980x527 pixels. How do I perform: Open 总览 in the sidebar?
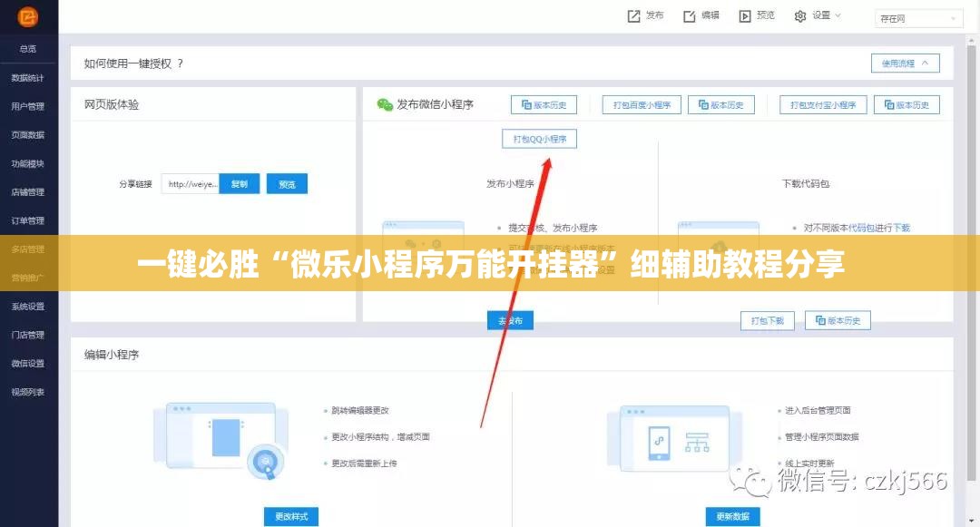[28, 49]
